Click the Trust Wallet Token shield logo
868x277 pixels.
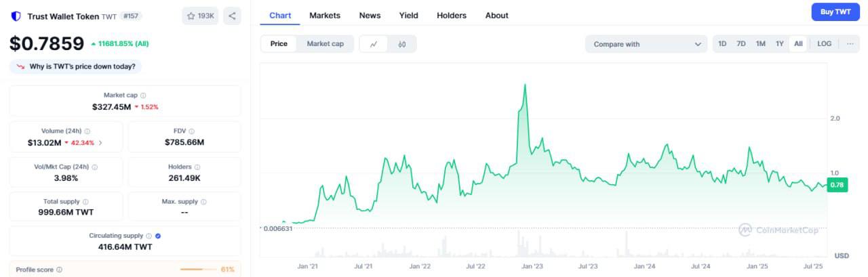click(16, 16)
